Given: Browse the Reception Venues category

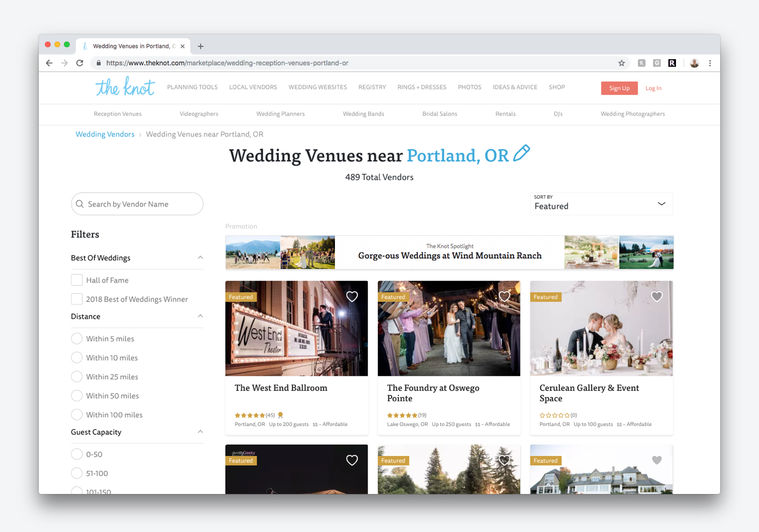Looking at the screenshot, I should coord(118,114).
